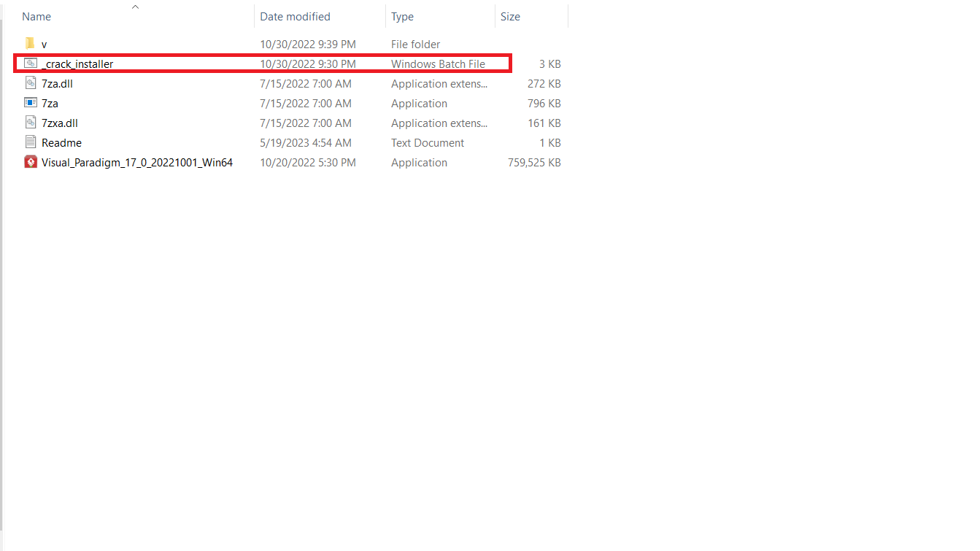The height and width of the screenshot is (551, 980).
Task: Select the folder icon named v
Action: coord(30,44)
